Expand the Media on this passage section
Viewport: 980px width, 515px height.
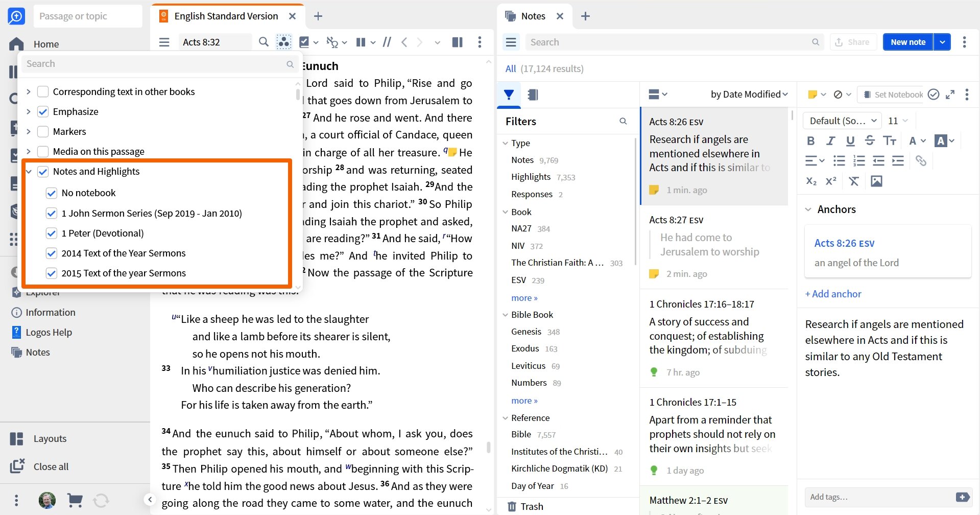pyautogui.click(x=29, y=151)
